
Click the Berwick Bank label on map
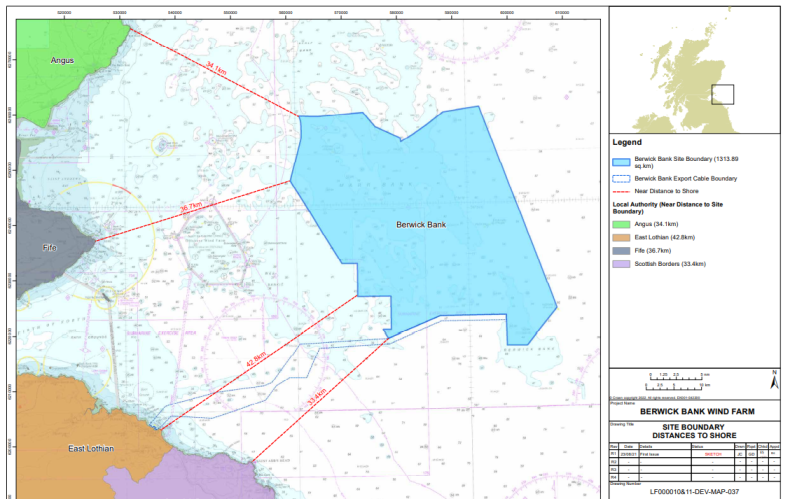[x=421, y=225]
